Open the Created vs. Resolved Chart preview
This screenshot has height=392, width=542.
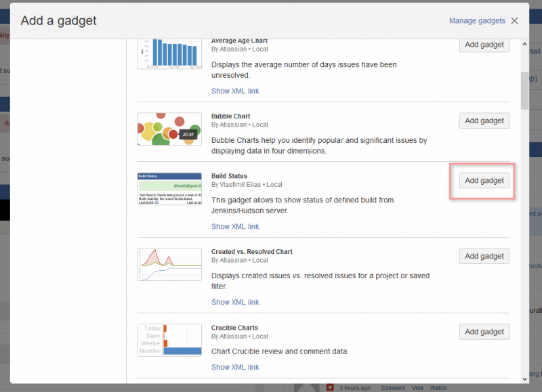click(x=169, y=264)
